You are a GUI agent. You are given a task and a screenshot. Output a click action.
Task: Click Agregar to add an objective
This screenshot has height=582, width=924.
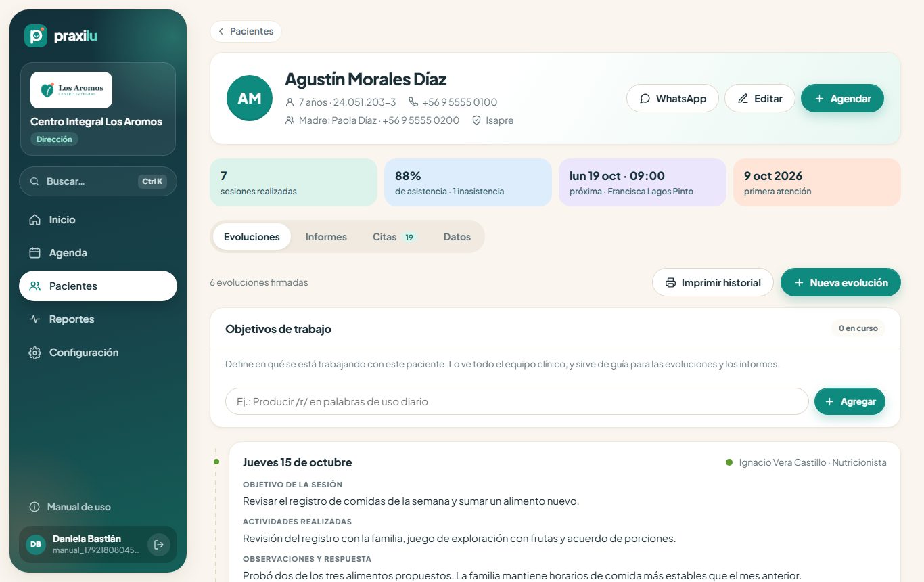pyautogui.click(x=850, y=401)
